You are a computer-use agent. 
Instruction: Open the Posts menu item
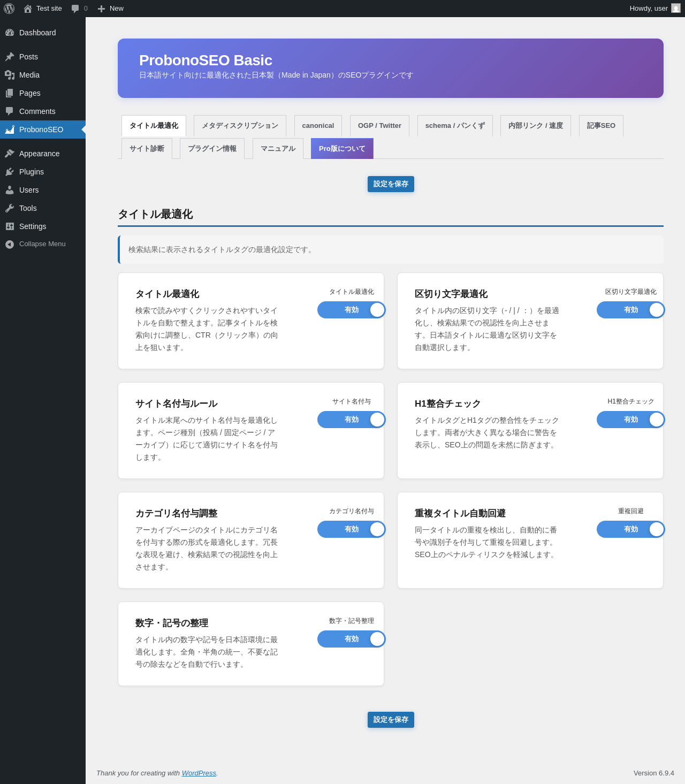click(x=43, y=57)
